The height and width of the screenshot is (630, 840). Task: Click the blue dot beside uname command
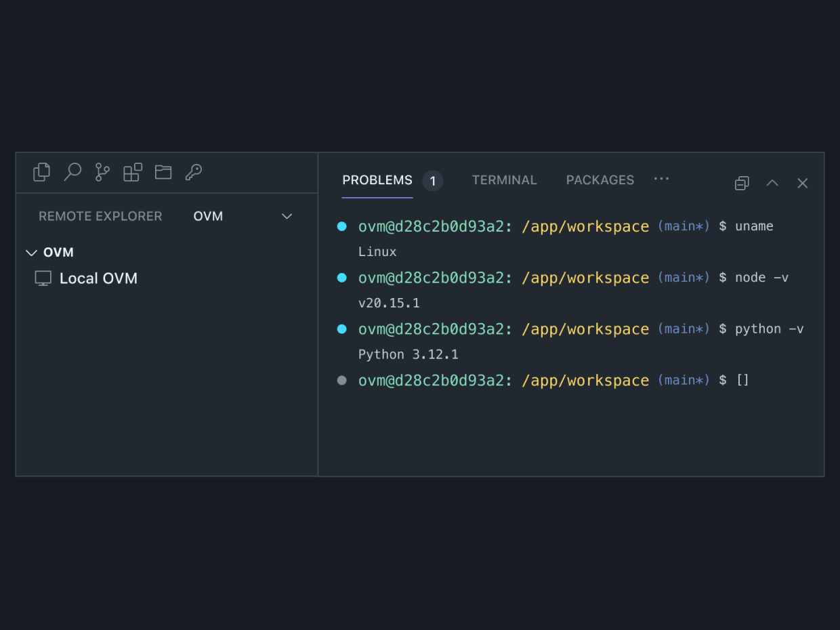click(x=342, y=226)
